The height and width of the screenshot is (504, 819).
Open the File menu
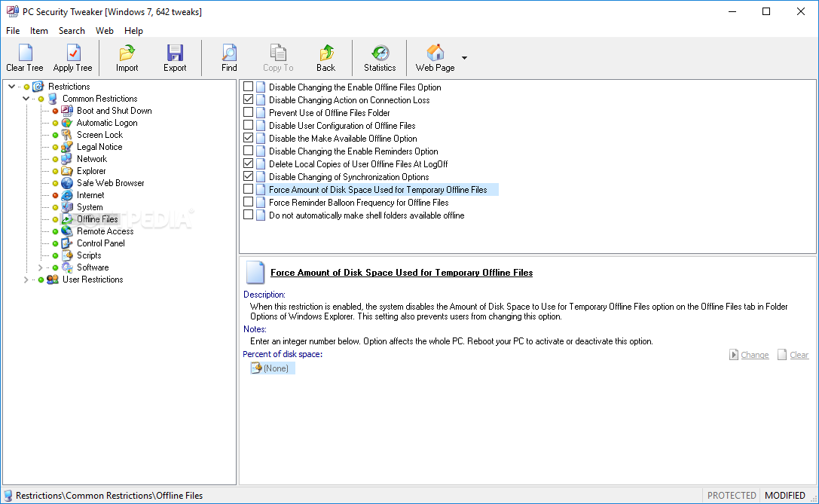pyautogui.click(x=13, y=31)
